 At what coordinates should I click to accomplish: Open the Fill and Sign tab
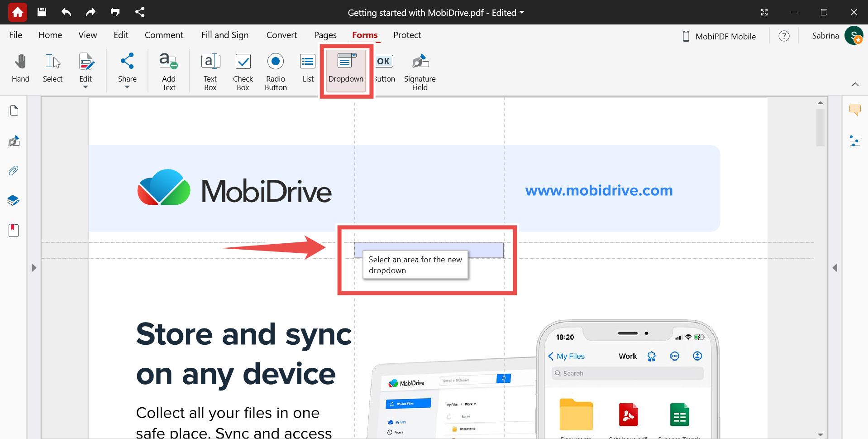click(x=225, y=35)
